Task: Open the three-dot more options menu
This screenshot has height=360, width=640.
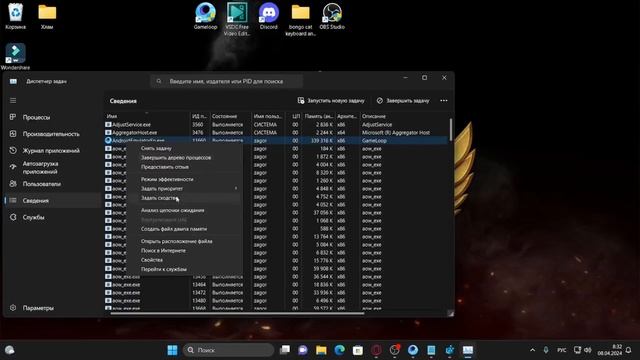Action: point(444,100)
